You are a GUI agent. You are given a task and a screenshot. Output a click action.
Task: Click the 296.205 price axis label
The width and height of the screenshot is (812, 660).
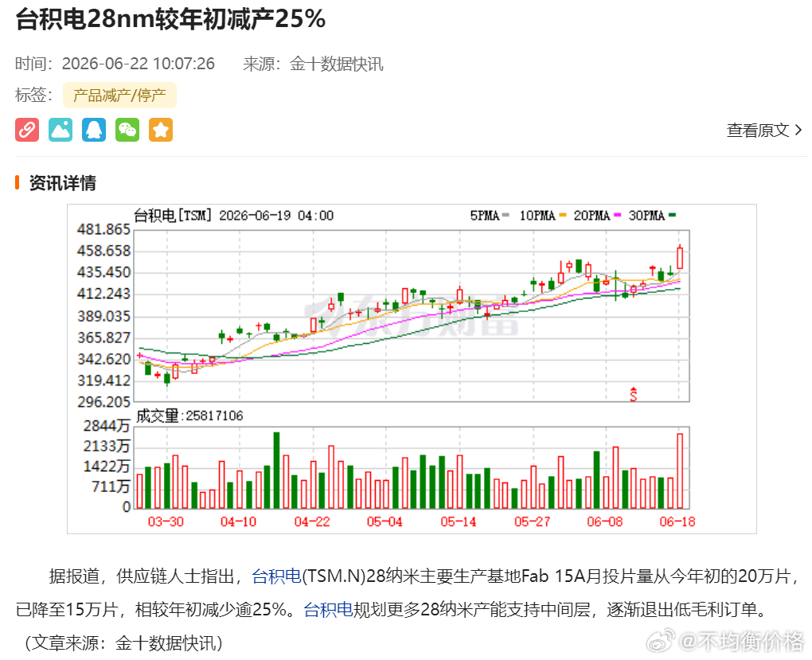[x=103, y=402]
